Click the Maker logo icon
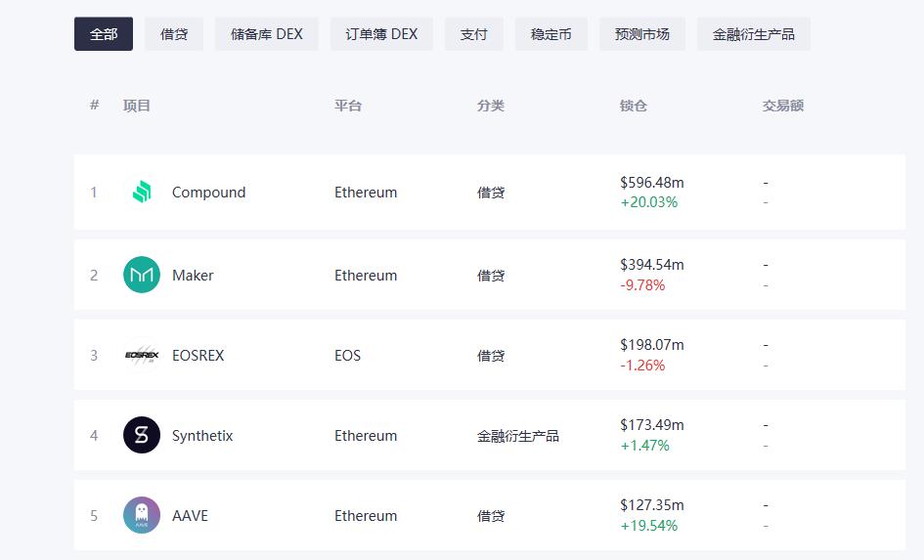 pyautogui.click(x=142, y=275)
